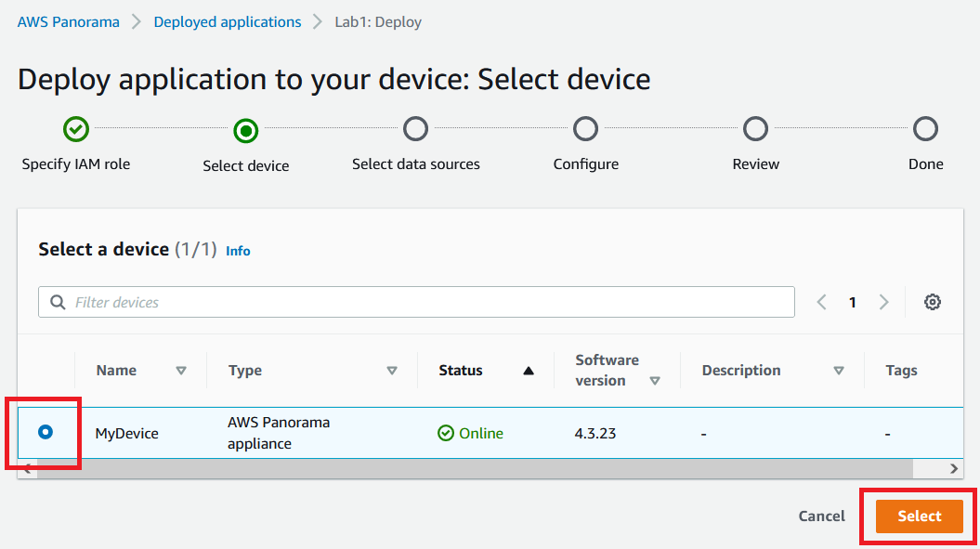The image size is (980, 549).
Task: Click the Done step circle
Action: point(925,129)
